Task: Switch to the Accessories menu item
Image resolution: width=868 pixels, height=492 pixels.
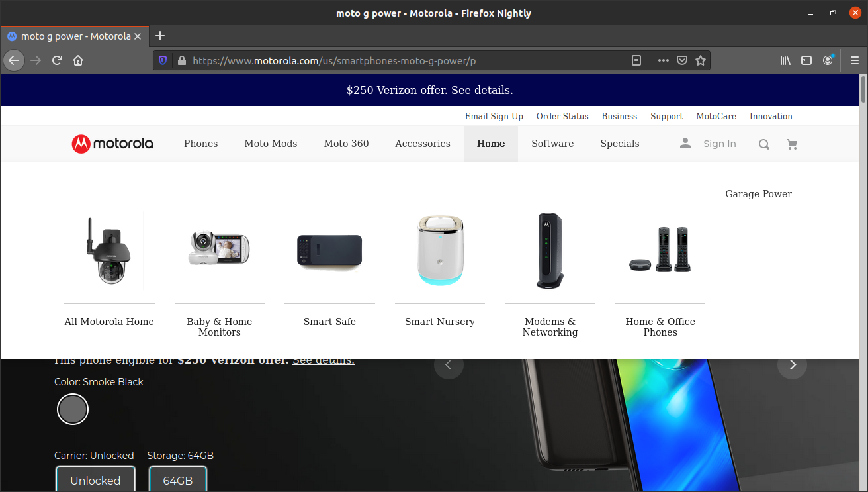Action: click(422, 144)
